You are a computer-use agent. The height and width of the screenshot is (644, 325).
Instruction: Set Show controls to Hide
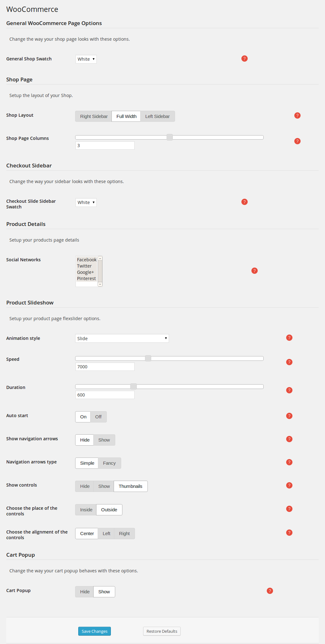click(85, 486)
